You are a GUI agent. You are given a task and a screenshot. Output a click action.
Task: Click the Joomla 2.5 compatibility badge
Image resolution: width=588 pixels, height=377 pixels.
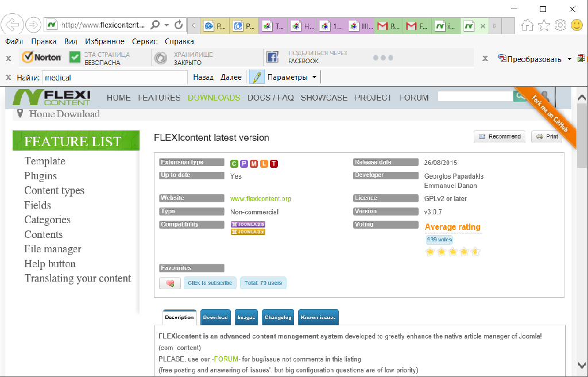click(x=248, y=224)
